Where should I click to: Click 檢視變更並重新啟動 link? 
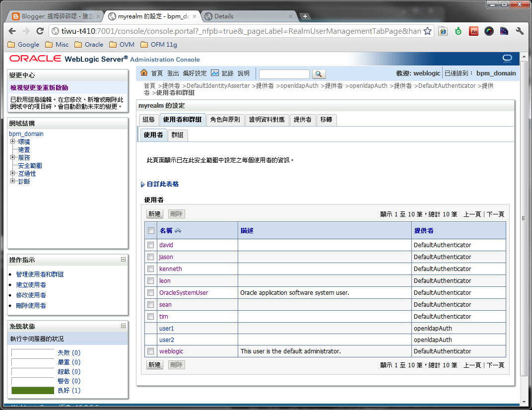click(x=39, y=87)
